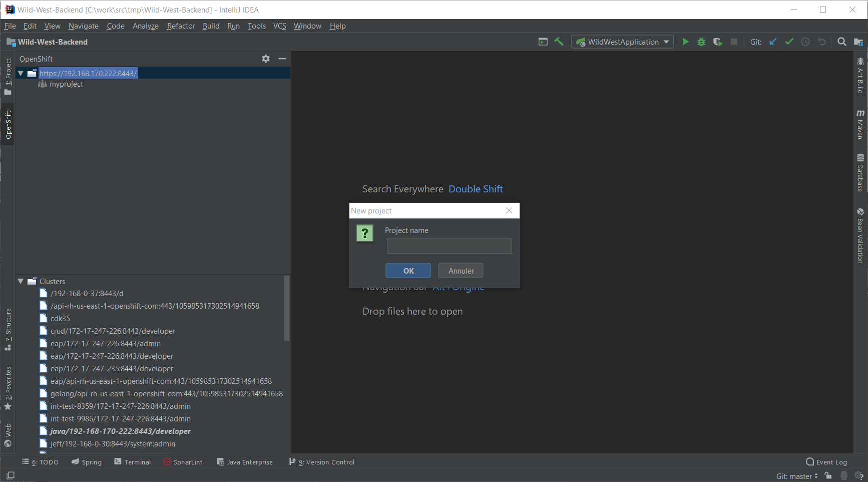Click the inspector face status icon
This screenshot has height=482, width=868.
point(844,475)
